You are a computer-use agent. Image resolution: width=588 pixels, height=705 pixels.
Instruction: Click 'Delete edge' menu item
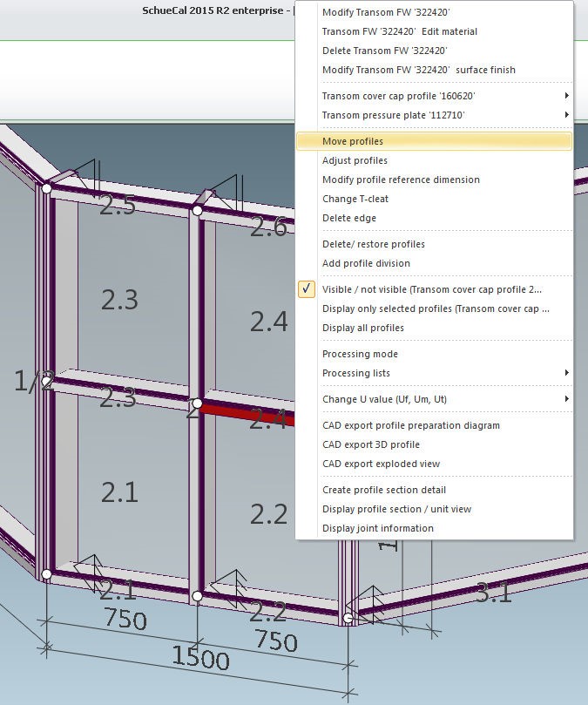click(349, 218)
